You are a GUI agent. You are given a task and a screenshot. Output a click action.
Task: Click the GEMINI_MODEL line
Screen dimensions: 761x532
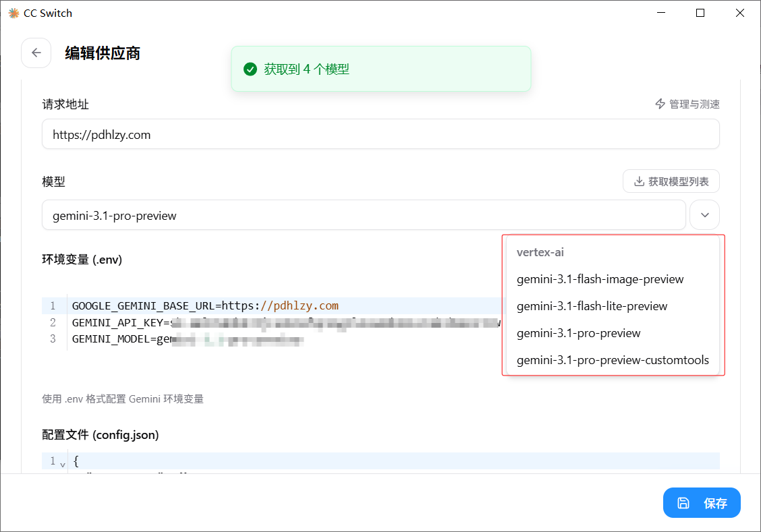coord(188,339)
